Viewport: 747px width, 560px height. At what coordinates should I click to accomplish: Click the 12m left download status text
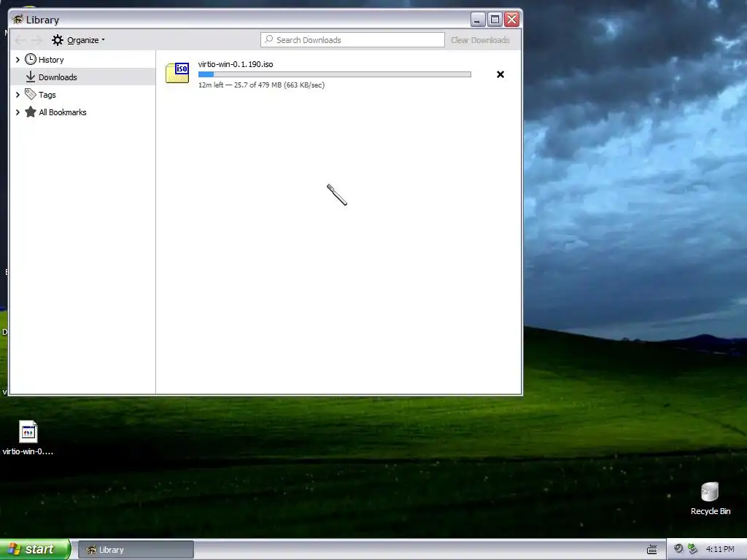261,85
